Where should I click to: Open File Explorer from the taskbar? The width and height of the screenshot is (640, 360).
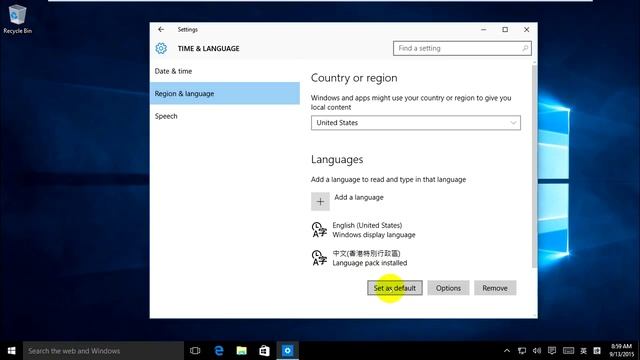(242, 351)
